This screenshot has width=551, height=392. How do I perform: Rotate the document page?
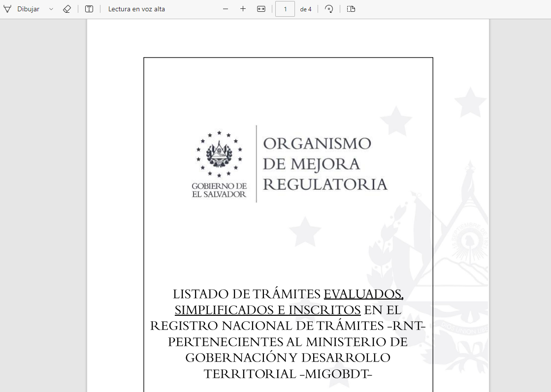(329, 9)
